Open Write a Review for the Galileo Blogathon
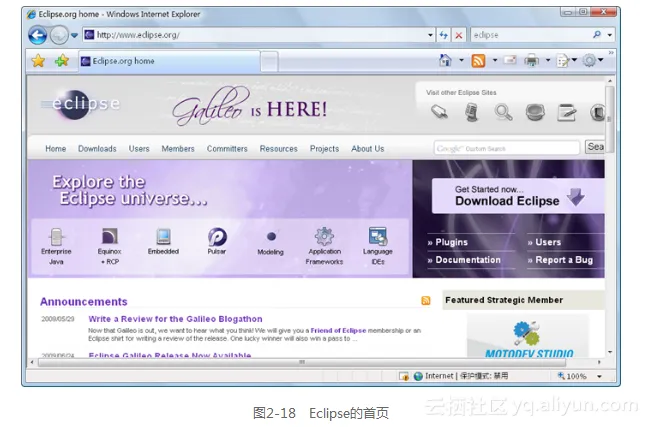Screen dimensions: 649x427 tap(175, 319)
